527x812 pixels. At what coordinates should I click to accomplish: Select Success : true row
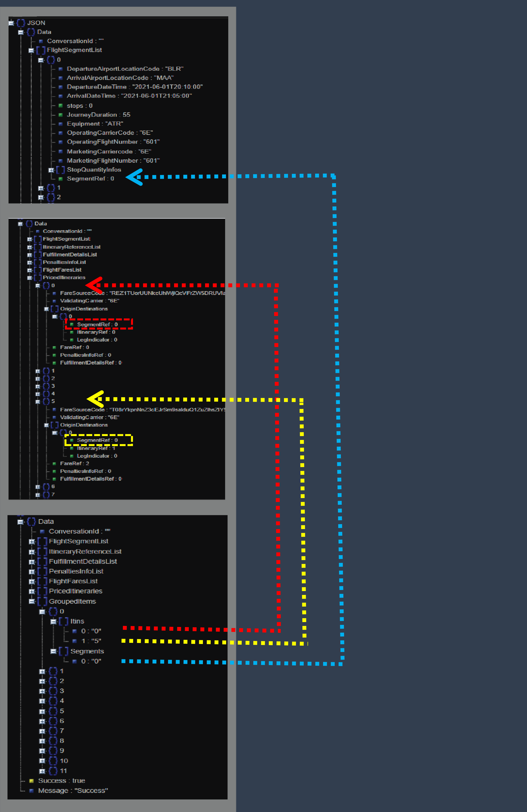click(x=61, y=781)
